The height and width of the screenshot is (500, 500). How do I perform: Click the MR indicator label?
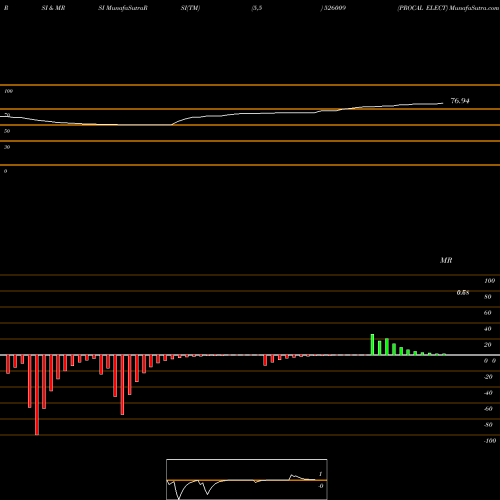446,260
